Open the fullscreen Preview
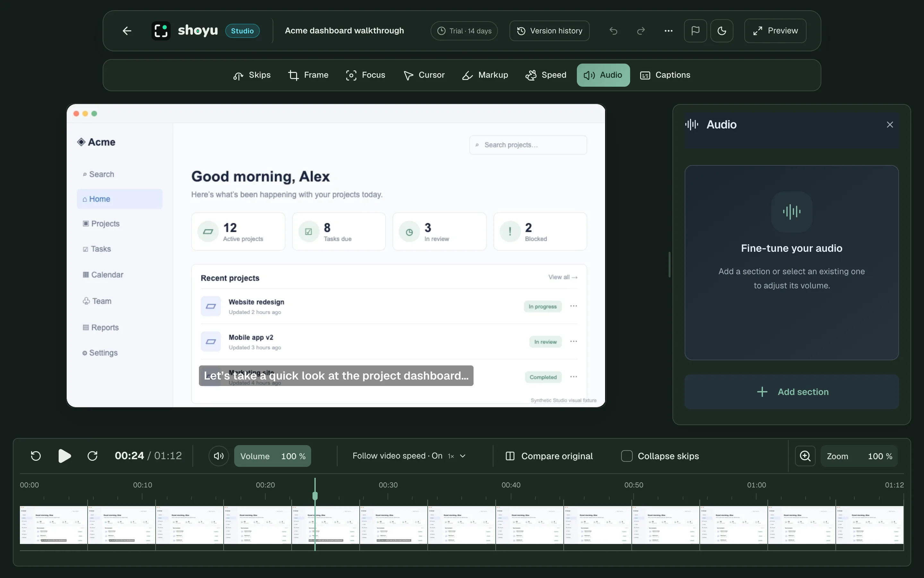Image resolution: width=924 pixels, height=578 pixels. coord(775,31)
